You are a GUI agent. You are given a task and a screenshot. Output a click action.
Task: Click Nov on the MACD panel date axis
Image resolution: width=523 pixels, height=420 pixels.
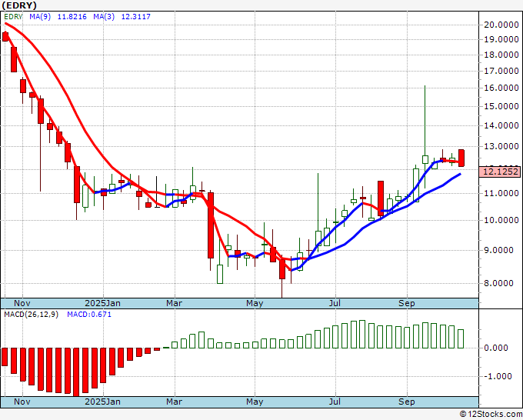22,402
